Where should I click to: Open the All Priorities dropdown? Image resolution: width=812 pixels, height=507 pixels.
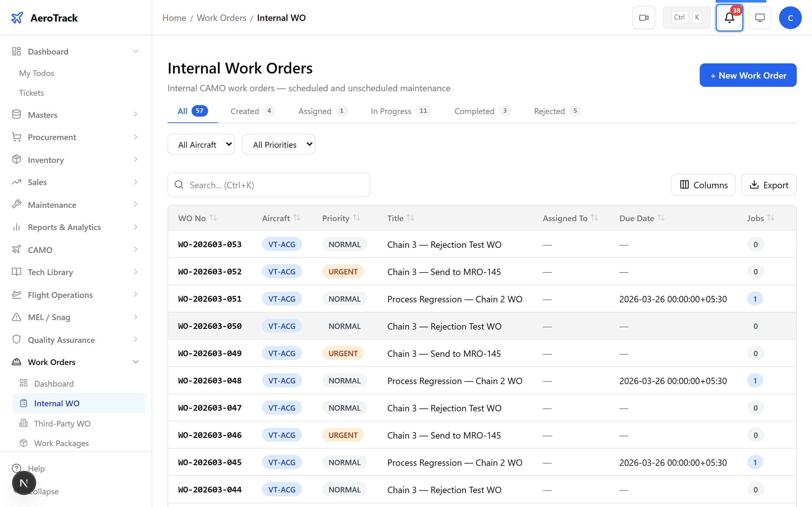tap(278, 144)
